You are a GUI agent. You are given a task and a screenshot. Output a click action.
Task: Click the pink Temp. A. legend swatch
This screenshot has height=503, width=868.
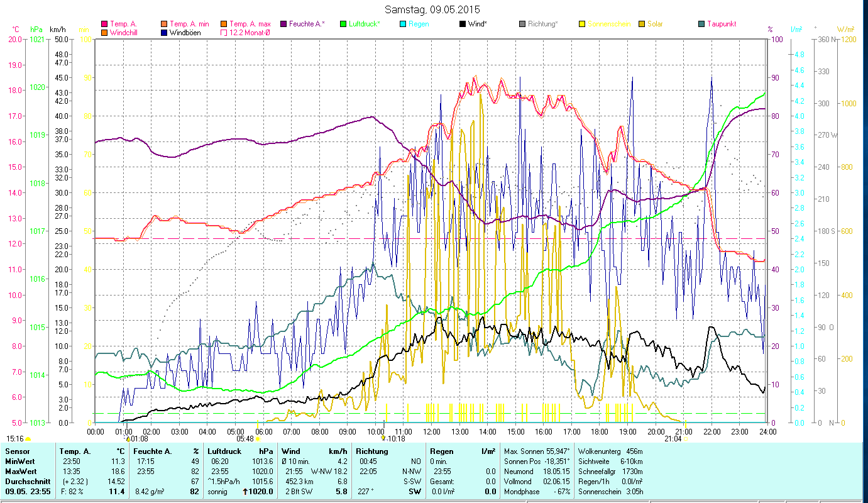click(104, 24)
